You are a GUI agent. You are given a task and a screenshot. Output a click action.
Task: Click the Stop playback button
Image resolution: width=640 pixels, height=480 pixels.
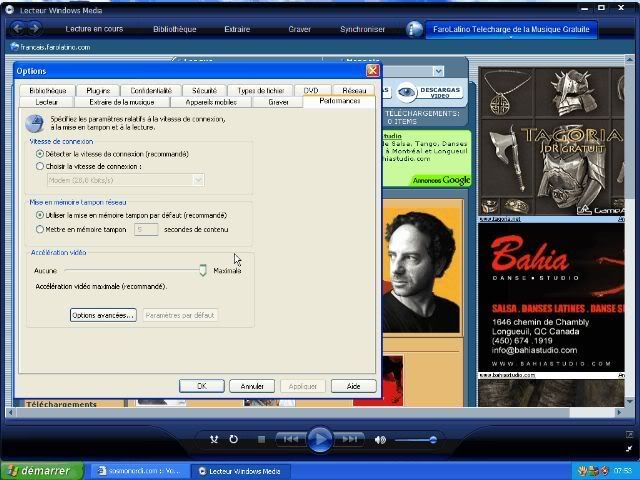262,440
